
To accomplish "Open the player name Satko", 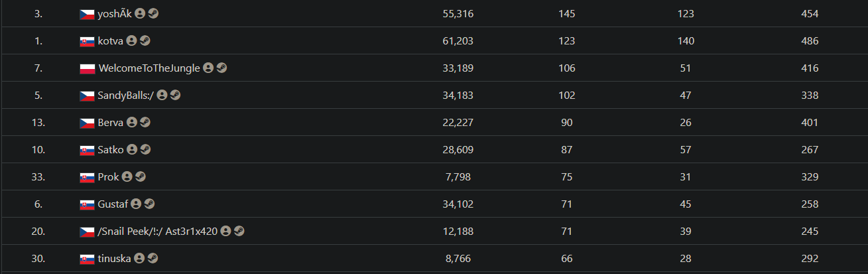I will click(x=110, y=150).
